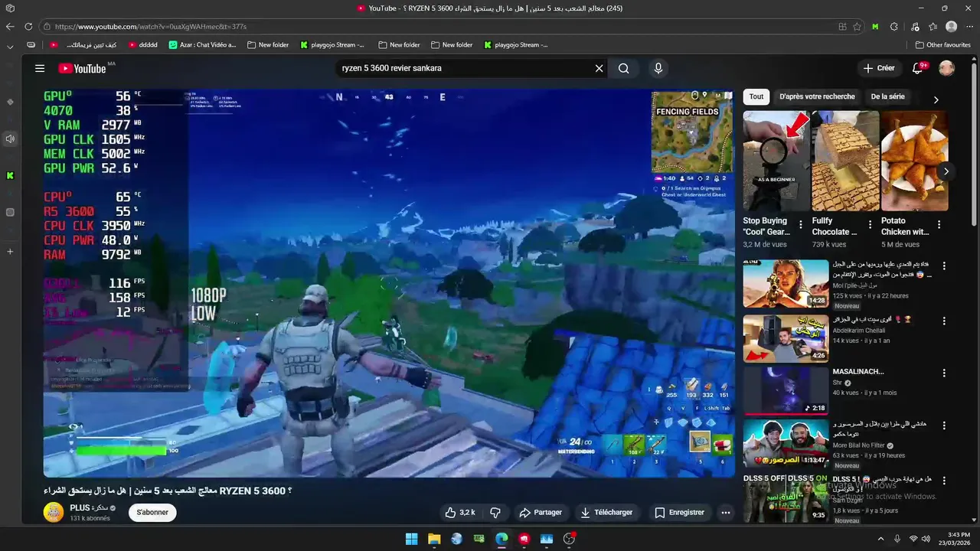This screenshot has width=980, height=551.
Task: Open options for Fullfy Chocolate short
Action: click(x=870, y=225)
